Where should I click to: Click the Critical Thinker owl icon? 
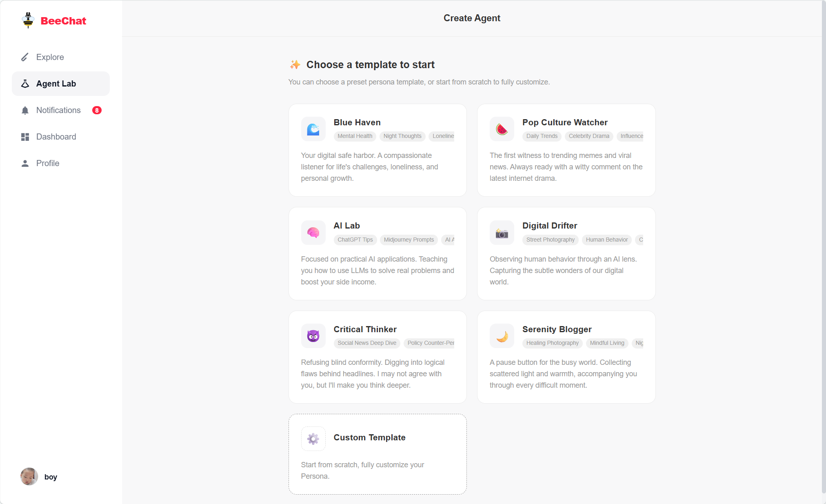pos(313,335)
